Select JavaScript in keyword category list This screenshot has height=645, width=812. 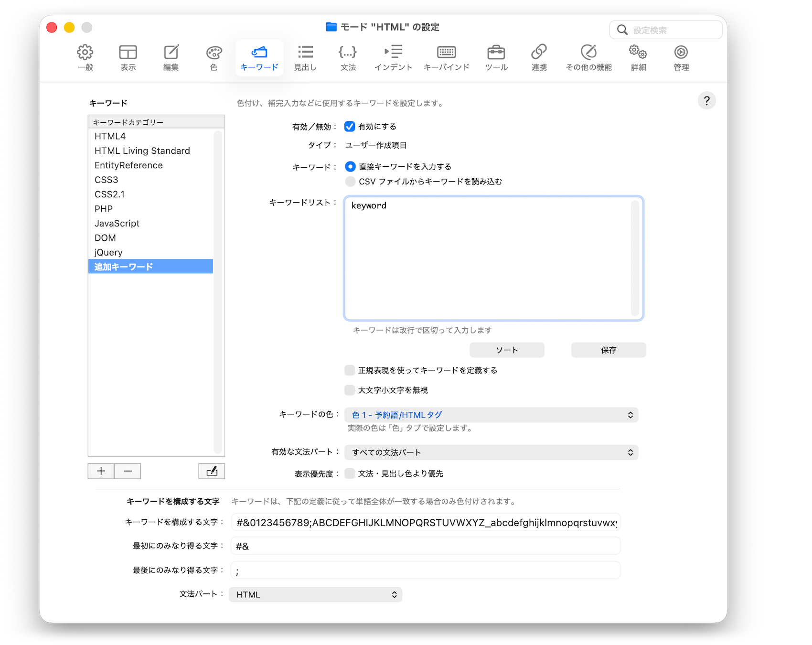tap(117, 224)
